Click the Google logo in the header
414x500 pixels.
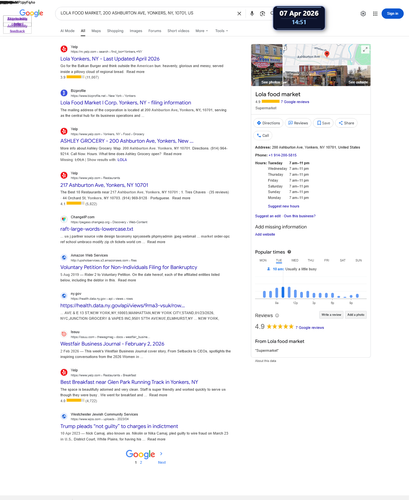(31, 13)
